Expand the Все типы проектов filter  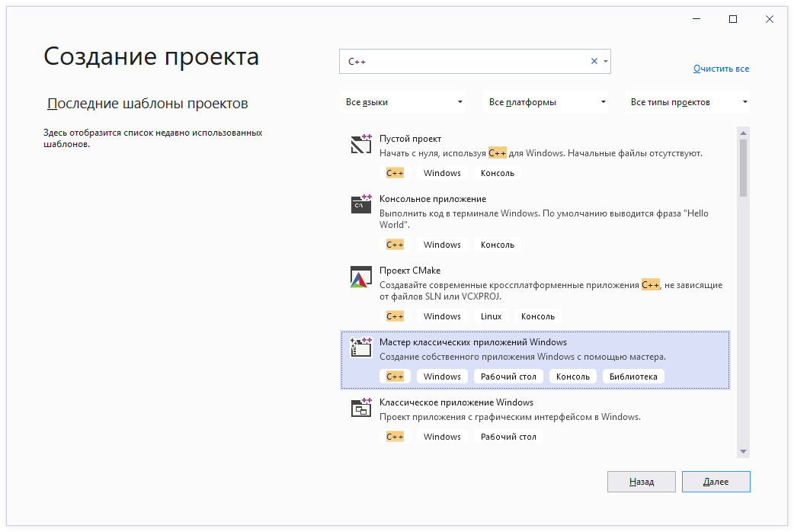pos(688,102)
